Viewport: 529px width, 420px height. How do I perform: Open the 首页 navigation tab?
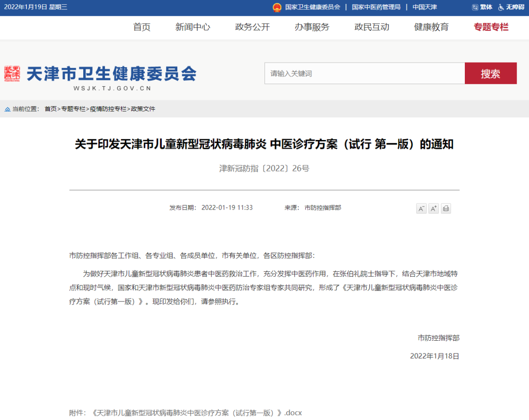pyautogui.click(x=142, y=27)
